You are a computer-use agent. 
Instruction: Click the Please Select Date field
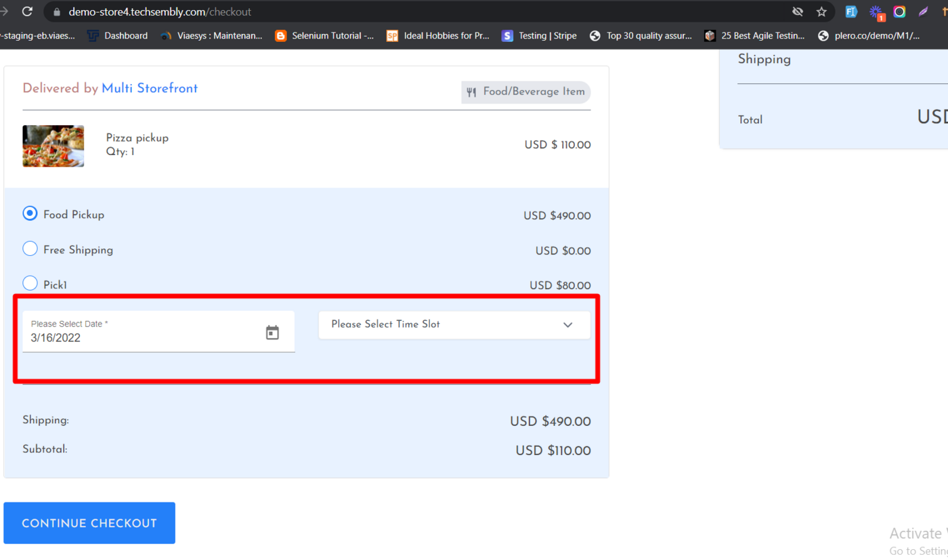158,331
